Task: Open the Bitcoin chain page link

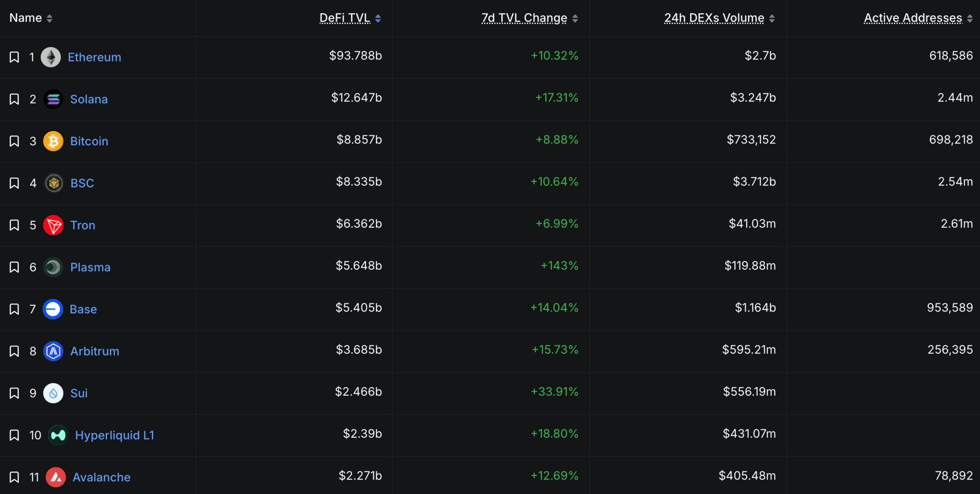Action: click(x=89, y=141)
